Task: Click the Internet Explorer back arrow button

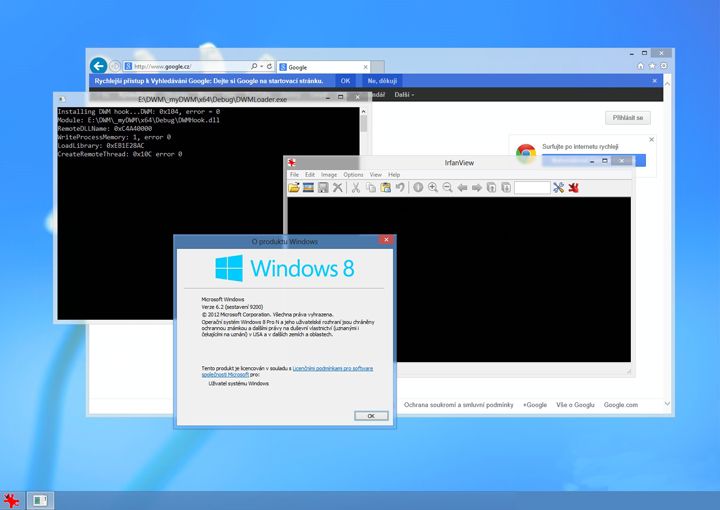Action: [x=98, y=66]
